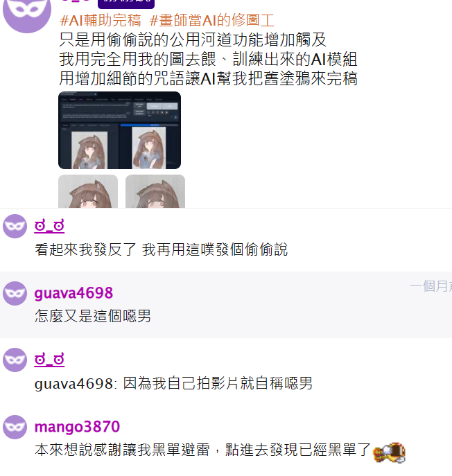The image size is (452, 476).
Task: Click the post text line 只是用偷偷說的公用河道功能增加觸及
Action: [x=193, y=39]
